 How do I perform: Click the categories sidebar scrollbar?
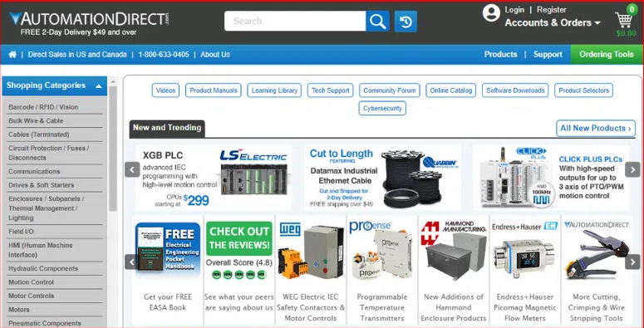(x=112, y=148)
